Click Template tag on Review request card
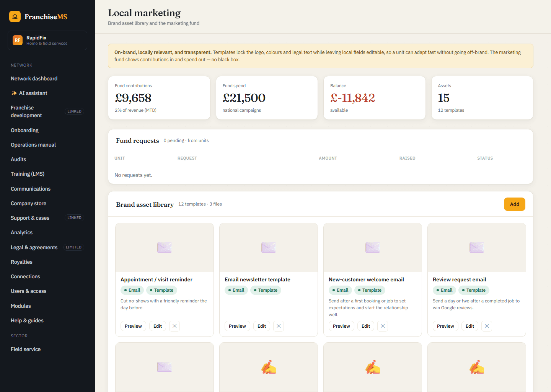The image size is (551, 392). click(x=474, y=290)
